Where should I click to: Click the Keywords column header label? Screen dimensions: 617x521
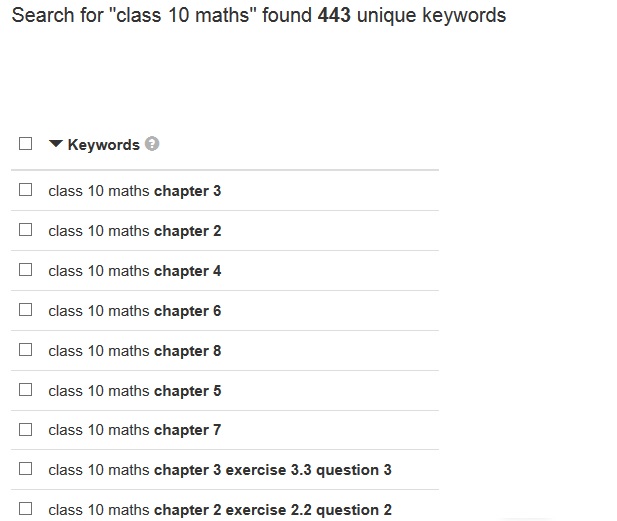[x=103, y=145]
